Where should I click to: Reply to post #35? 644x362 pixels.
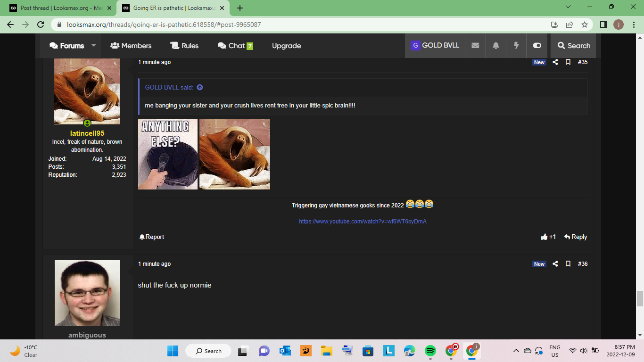pyautogui.click(x=576, y=237)
